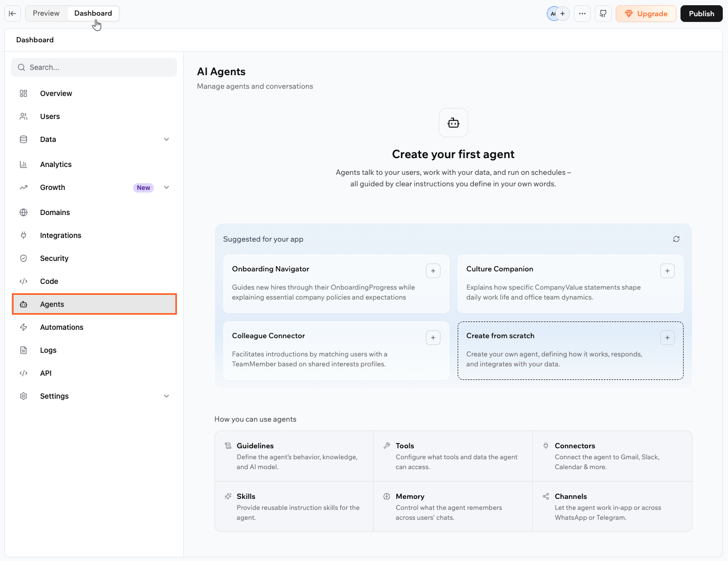Image resolution: width=728 pixels, height=561 pixels.
Task: Open the Domains section
Action: pos(94,212)
